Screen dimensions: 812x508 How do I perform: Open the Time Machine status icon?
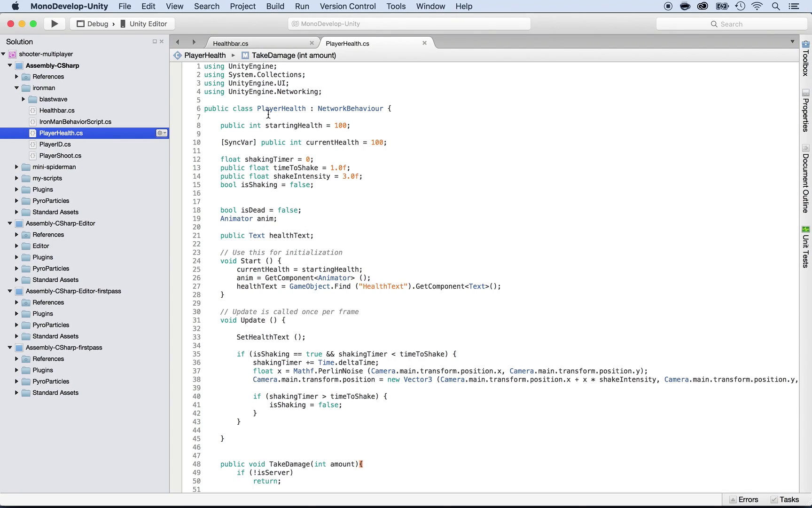pyautogui.click(x=740, y=6)
